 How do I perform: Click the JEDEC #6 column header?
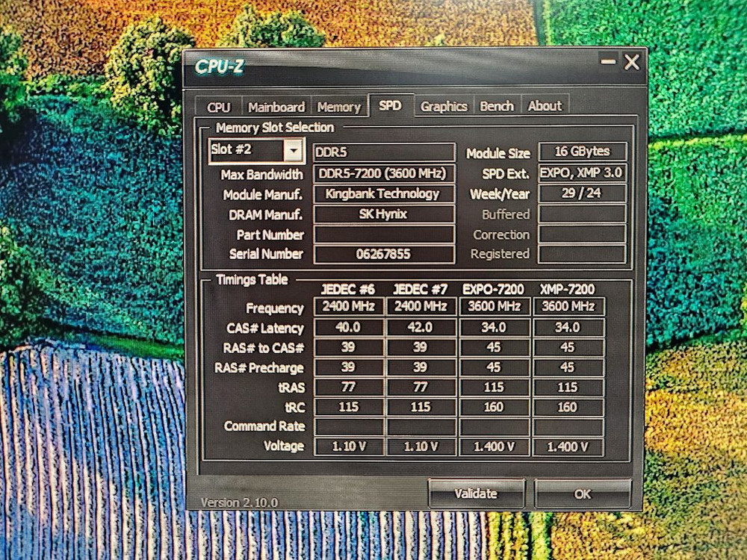pos(348,289)
